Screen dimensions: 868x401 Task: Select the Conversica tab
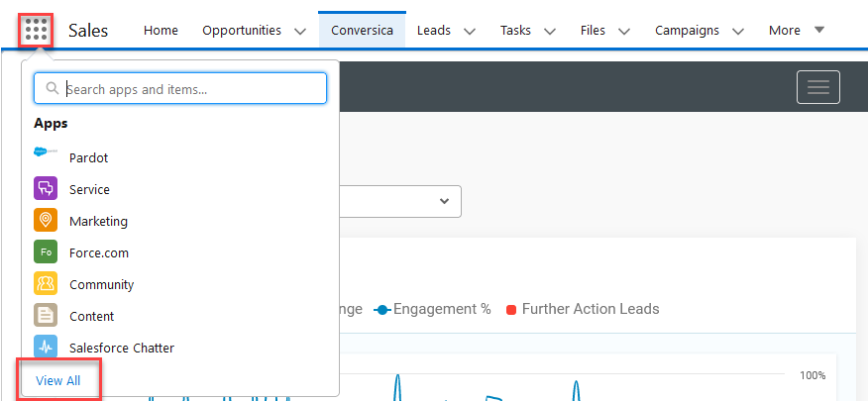coord(362,31)
